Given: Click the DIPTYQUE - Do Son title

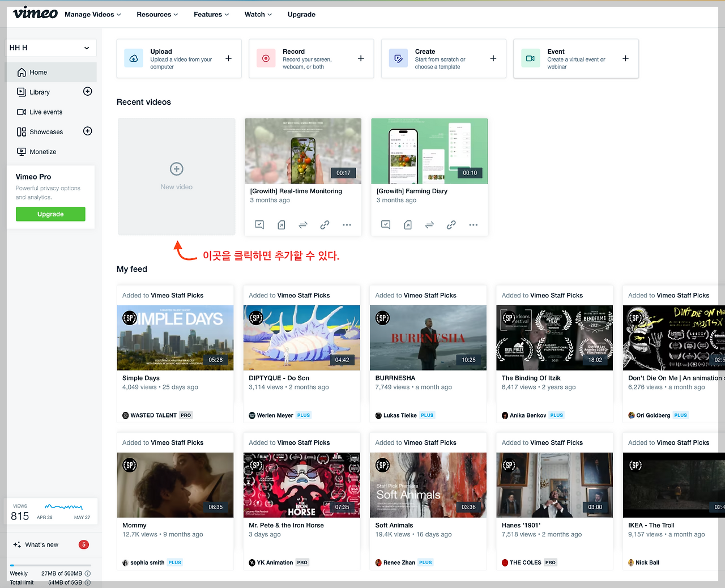Looking at the screenshot, I should (279, 378).
